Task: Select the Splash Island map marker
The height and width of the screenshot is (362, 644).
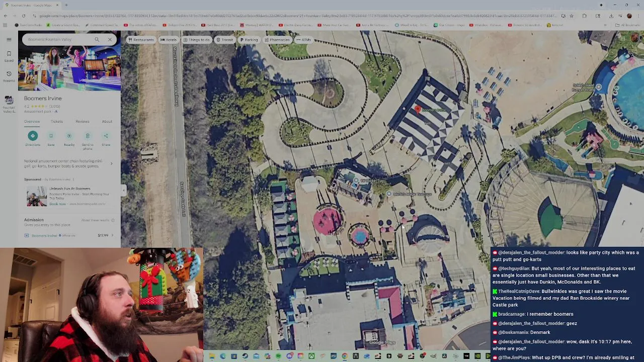Action: pos(598,87)
